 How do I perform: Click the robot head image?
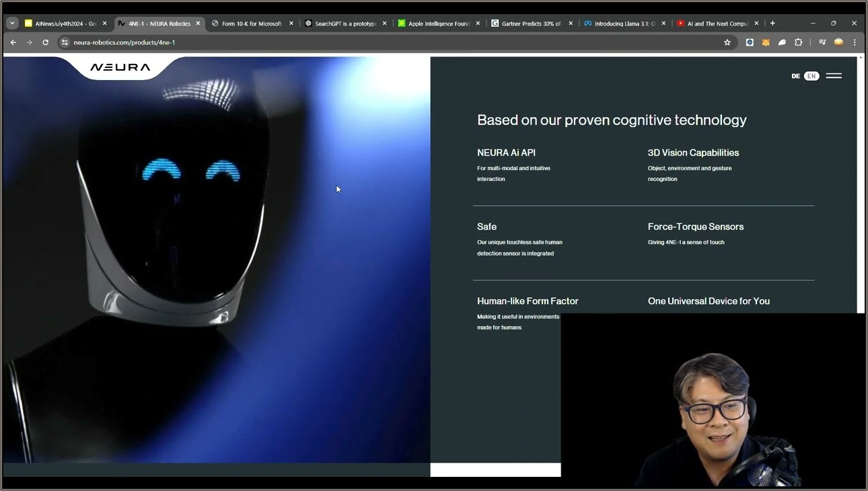click(x=217, y=260)
